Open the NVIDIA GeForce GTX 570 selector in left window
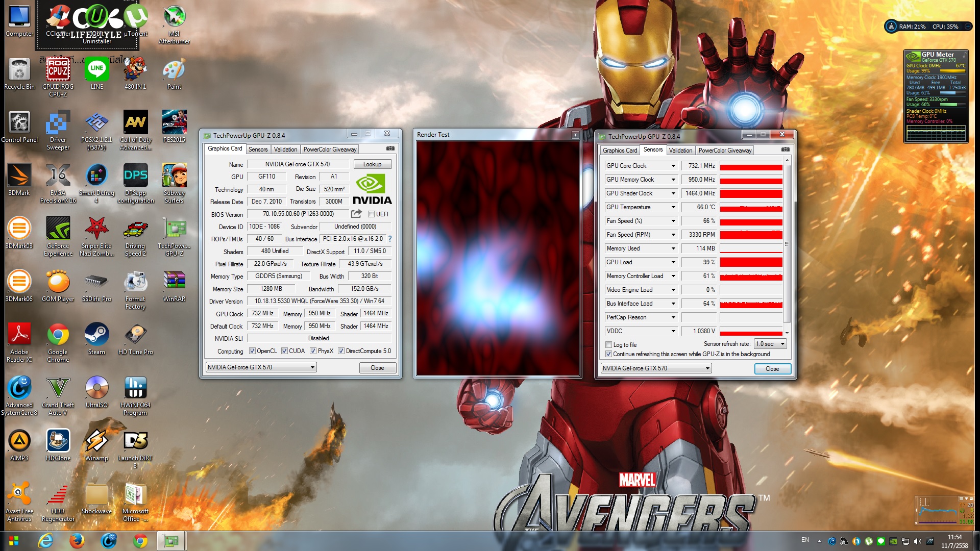This screenshot has height=551, width=980. coord(261,367)
